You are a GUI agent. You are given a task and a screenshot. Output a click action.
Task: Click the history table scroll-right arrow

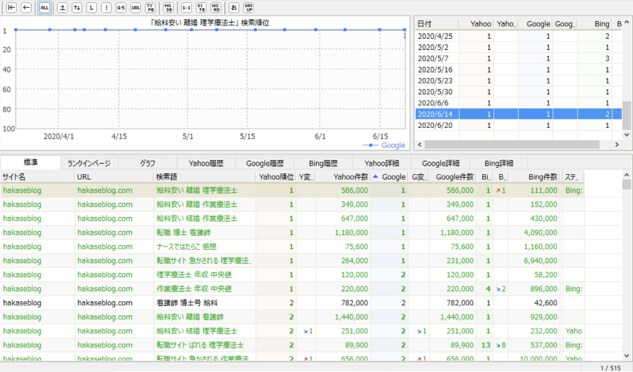coord(617,144)
